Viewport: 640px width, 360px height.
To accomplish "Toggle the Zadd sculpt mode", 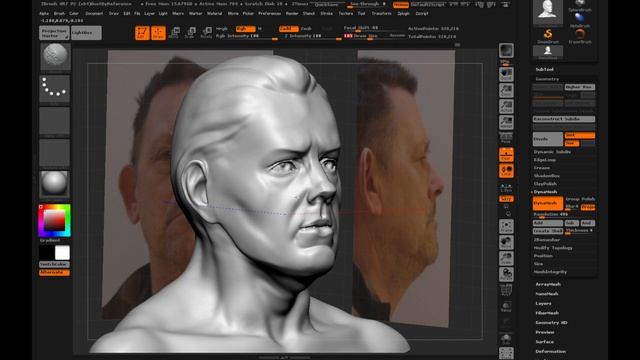I will click(x=288, y=29).
